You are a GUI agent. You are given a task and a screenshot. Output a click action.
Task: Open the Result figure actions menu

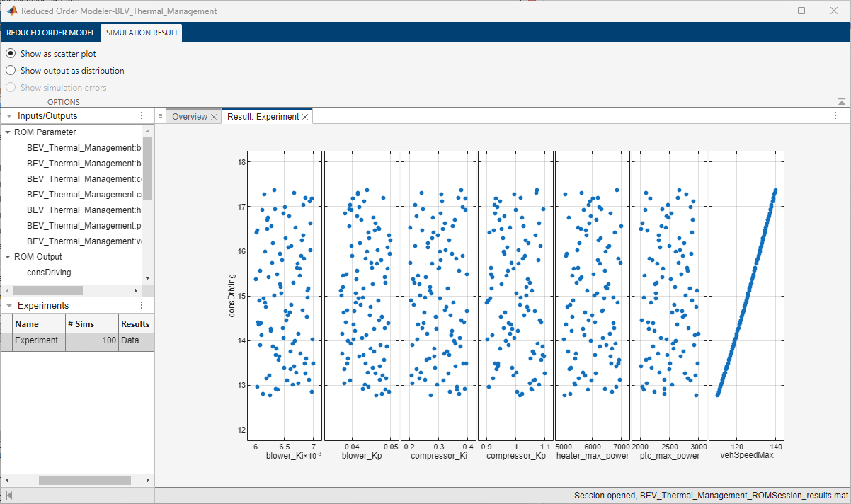[834, 115]
